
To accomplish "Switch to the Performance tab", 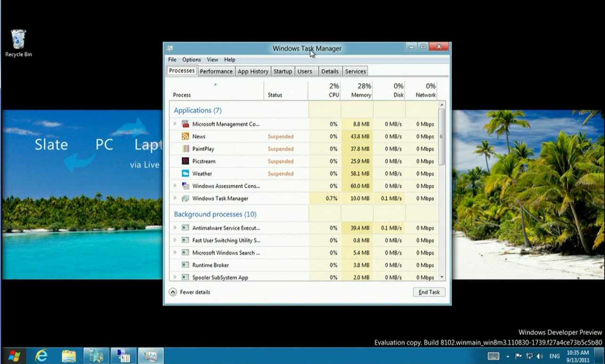I will coord(216,71).
